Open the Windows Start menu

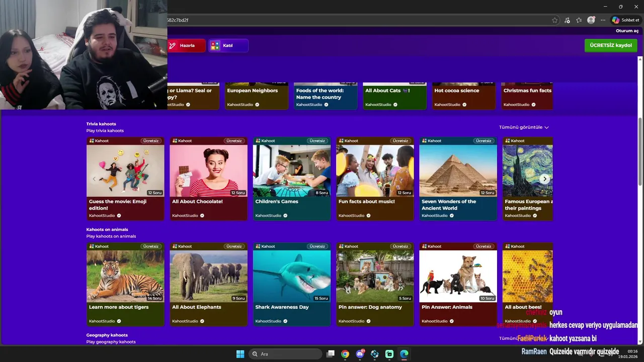click(x=240, y=354)
